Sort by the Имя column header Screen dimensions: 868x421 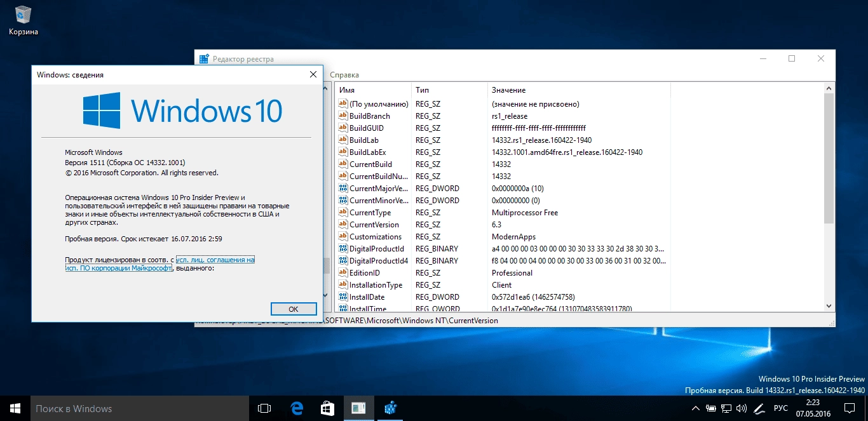(x=373, y=90)
